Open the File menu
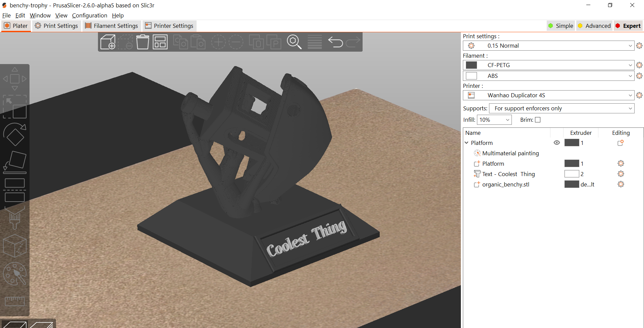The height and width of the screenshot is (328, 644). (6, 15)
